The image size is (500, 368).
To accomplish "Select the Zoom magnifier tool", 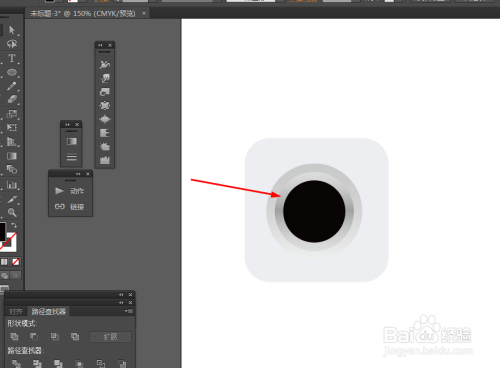I will 12,212.
